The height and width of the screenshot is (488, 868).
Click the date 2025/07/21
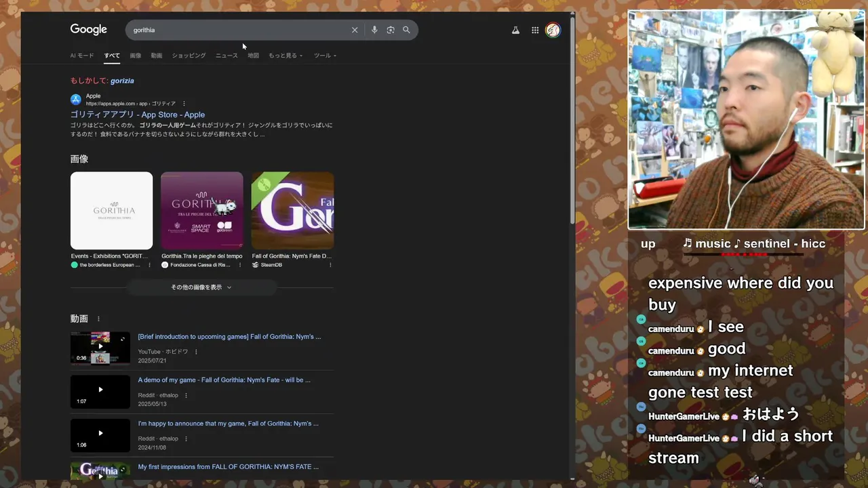pyautogui.click(x=152, y=361)
